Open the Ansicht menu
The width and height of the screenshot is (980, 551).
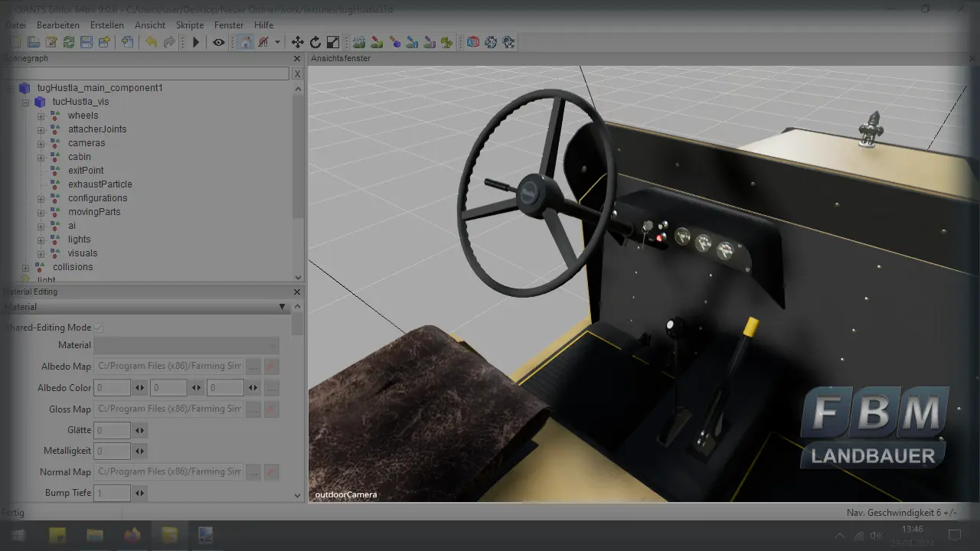point(150,25)
